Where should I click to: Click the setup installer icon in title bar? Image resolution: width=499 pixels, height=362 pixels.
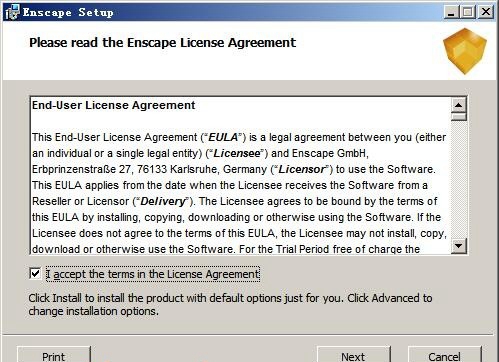[12, 12]
